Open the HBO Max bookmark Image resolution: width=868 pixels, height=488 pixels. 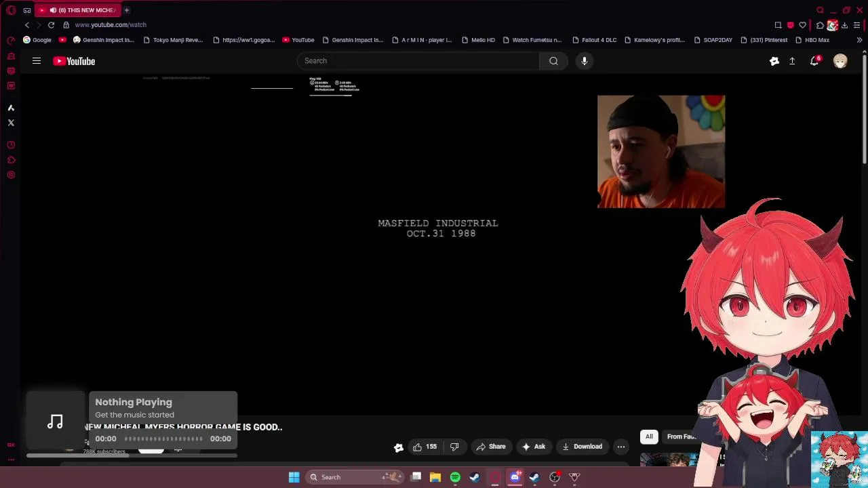(x=812, y=40)
